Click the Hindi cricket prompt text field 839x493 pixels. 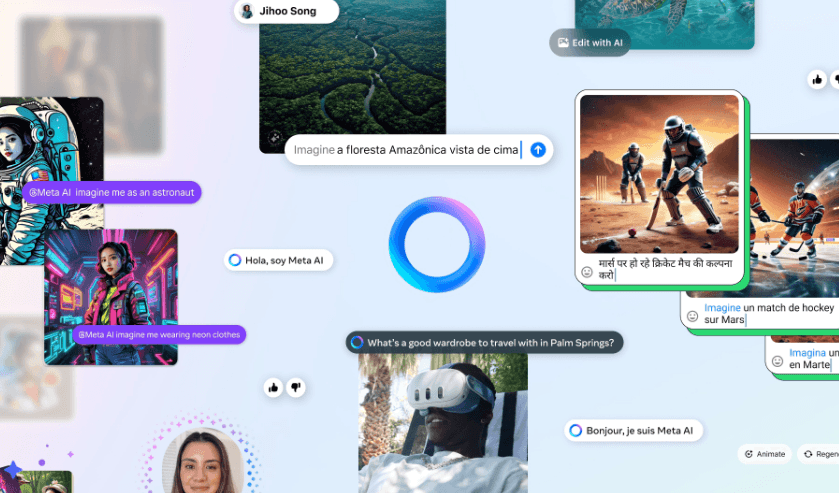(665, 269)
